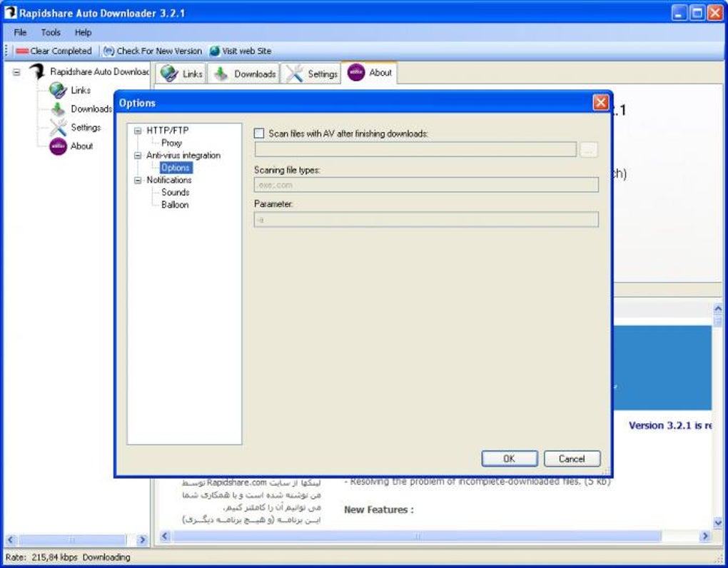
Task: Collapse the Rapidshare Auto Downloader root node
Action: pos(16,72)
